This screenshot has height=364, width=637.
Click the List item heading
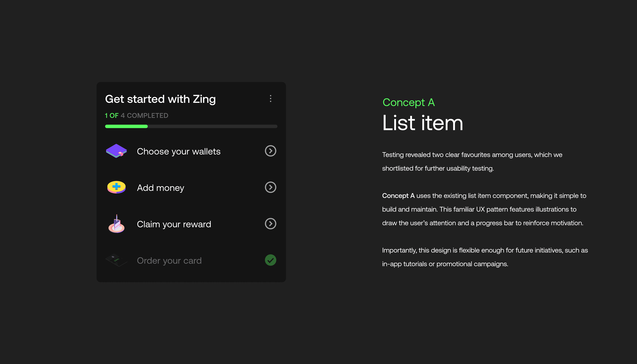(x=423, y=123)
